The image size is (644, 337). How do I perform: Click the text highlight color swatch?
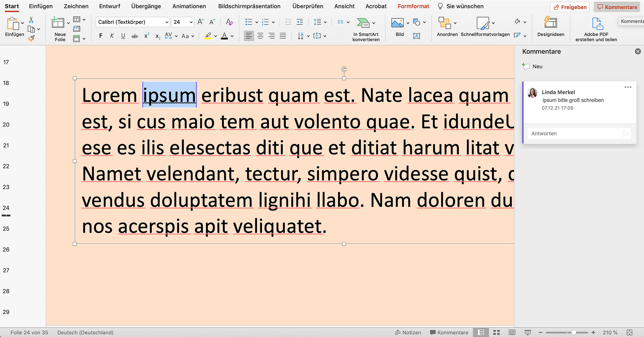coord(208,36)
